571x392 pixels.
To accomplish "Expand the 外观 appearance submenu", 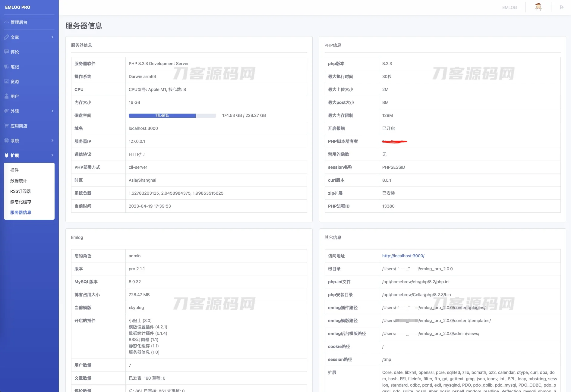I will (x=52, y=111).
